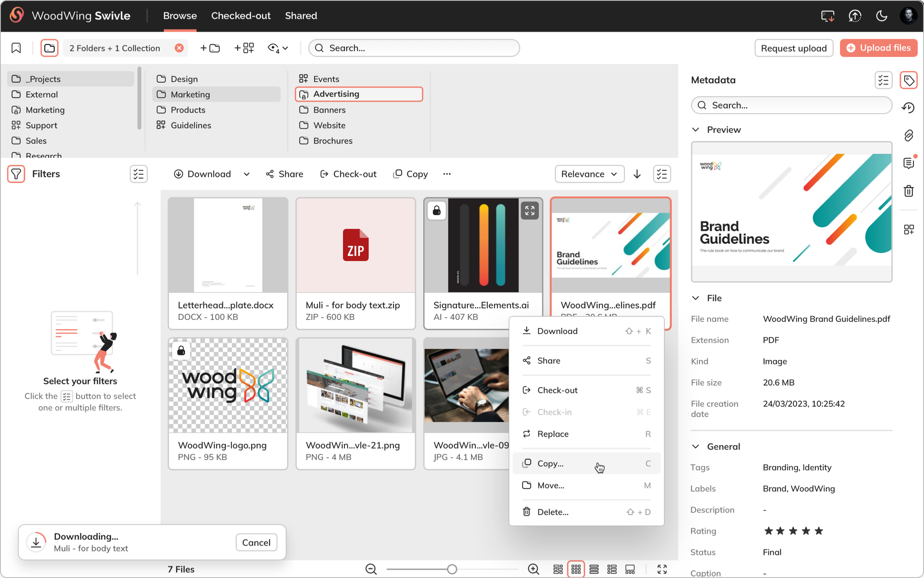Click the add new collection icon
The height and width of the screenshot is (578, 924).
click(244, 48)
